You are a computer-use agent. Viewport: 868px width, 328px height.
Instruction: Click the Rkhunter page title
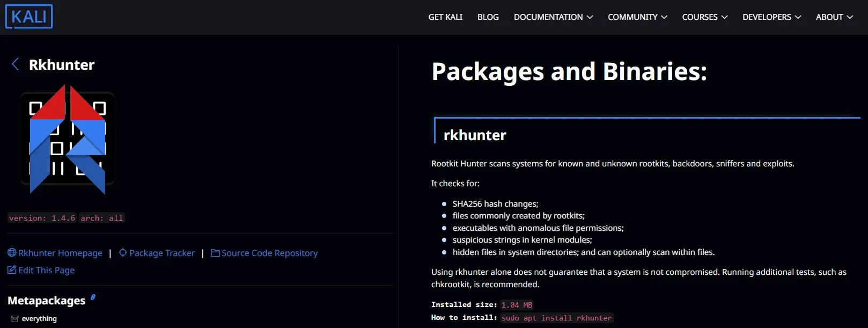click(62, 65)
